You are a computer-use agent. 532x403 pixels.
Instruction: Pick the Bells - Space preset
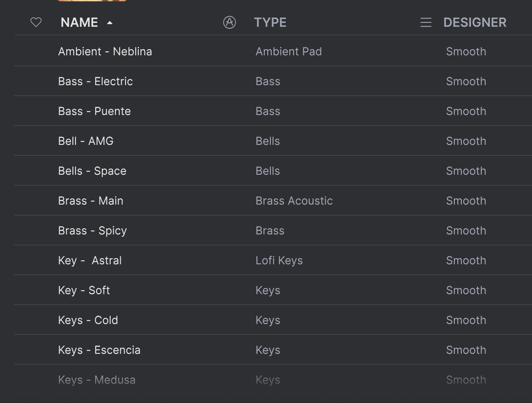point(92,171)
